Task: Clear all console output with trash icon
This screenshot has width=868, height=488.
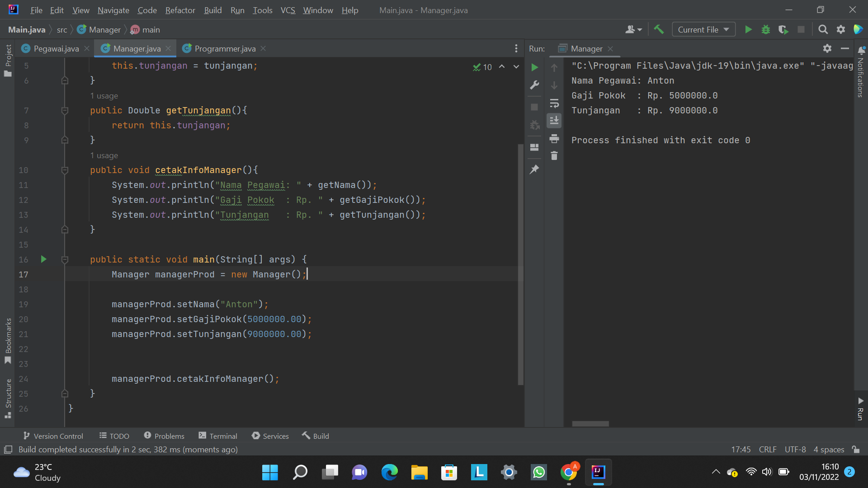Action: (x=554, y=155)
